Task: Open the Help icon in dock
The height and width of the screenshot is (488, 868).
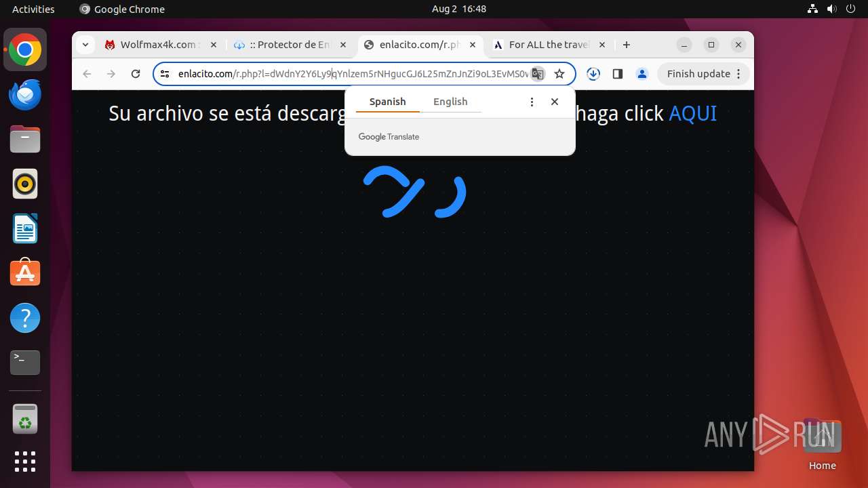Action: (x=25, y=318)
